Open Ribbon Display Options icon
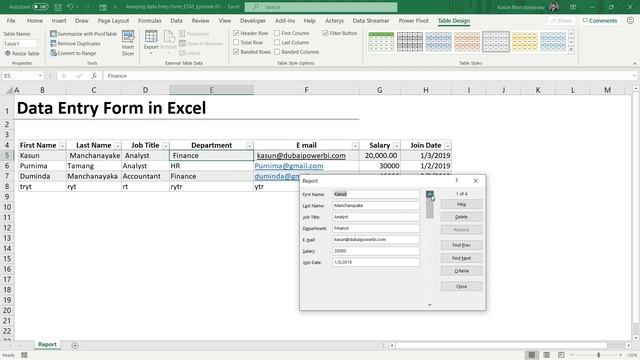 pyautogui.click(x=573, y=7)
